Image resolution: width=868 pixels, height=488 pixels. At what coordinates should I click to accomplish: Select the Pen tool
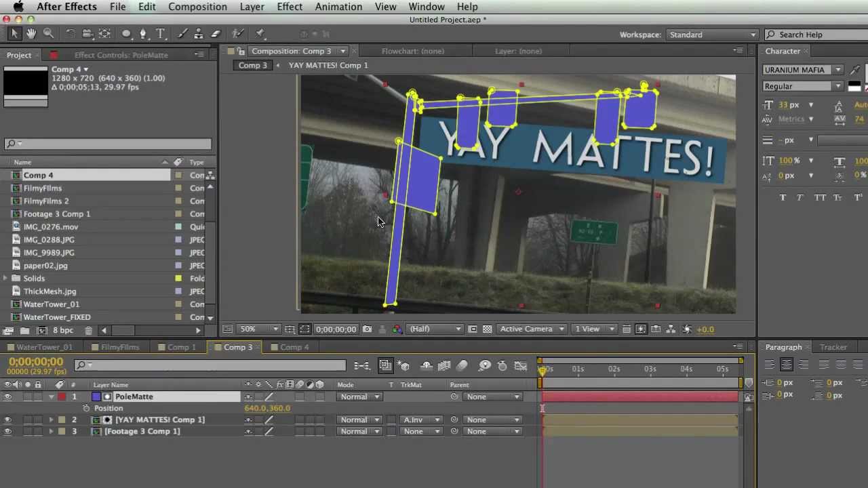143,34
